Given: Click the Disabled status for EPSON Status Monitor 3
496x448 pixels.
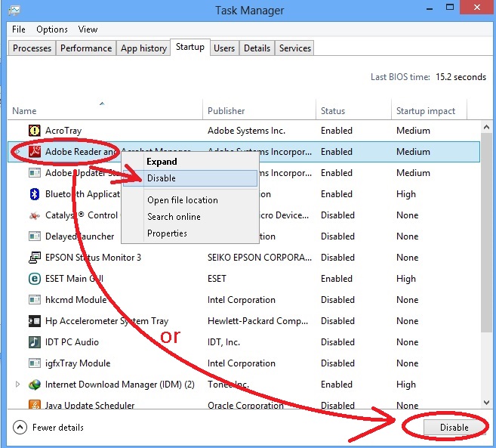Looking at the screenshot, I should coord(337,258).
